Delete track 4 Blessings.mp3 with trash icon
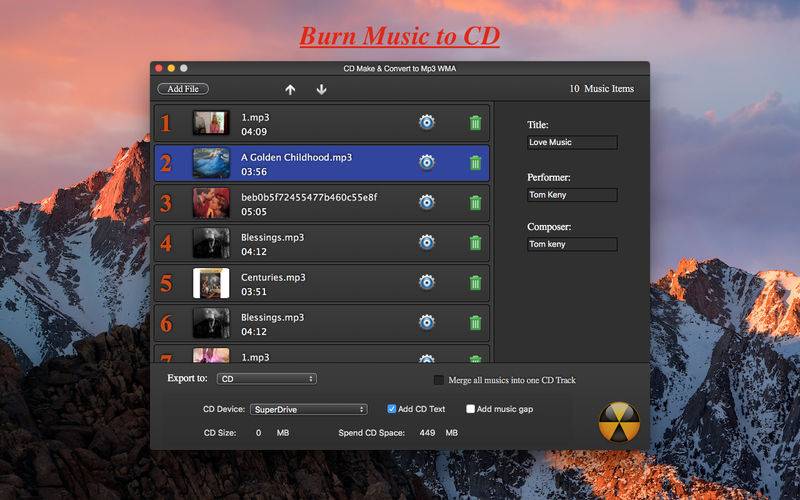The height and width of the screenshot is (500, 800). [x=475, y=243]
